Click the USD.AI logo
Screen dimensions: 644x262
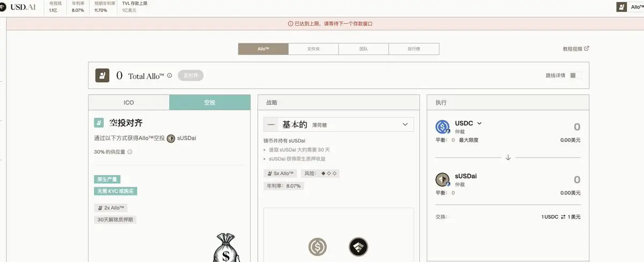[x=18, y=6]
